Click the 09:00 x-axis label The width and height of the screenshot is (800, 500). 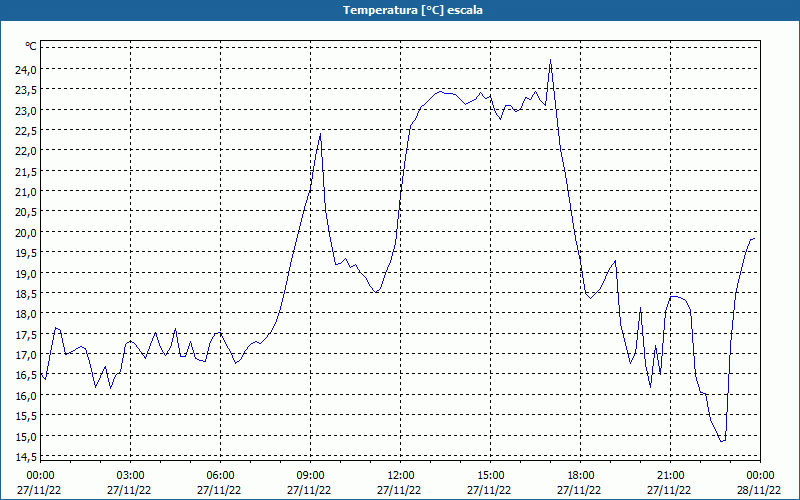click(x=310, y=476)
